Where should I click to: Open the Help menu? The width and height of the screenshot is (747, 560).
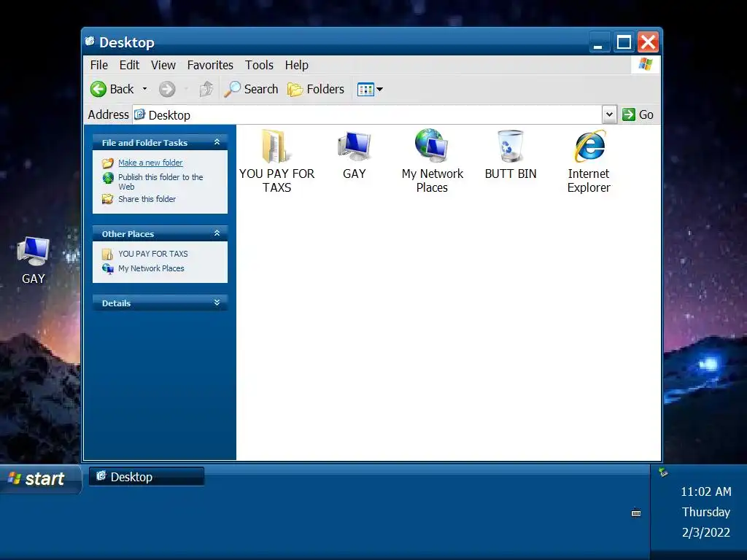296,65
